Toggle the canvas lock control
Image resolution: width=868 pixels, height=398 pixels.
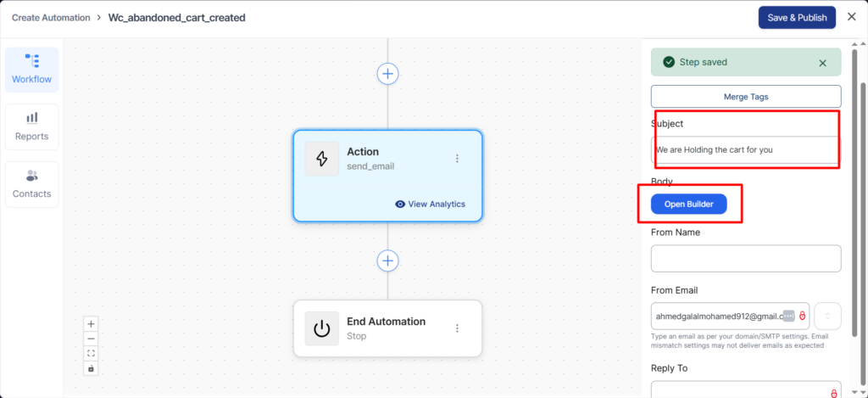click(92, 368)
